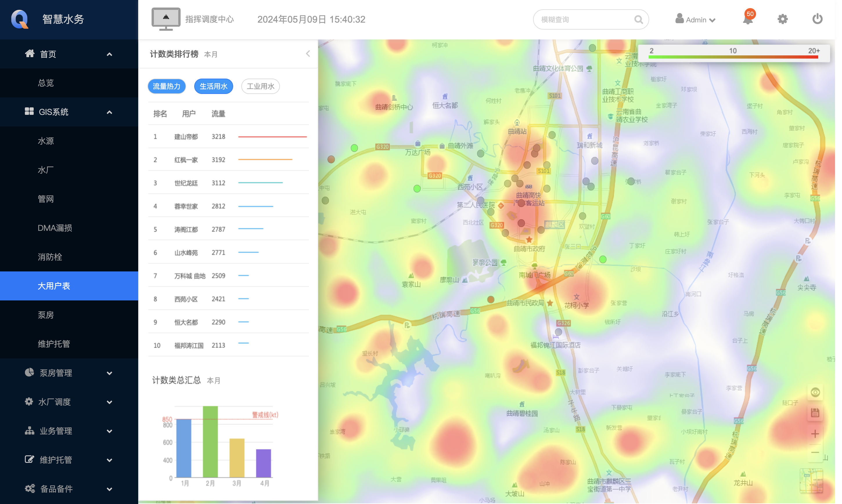Click the settings gear icon in header
This screenshot has height=504, width=842.
coord(782,19)
